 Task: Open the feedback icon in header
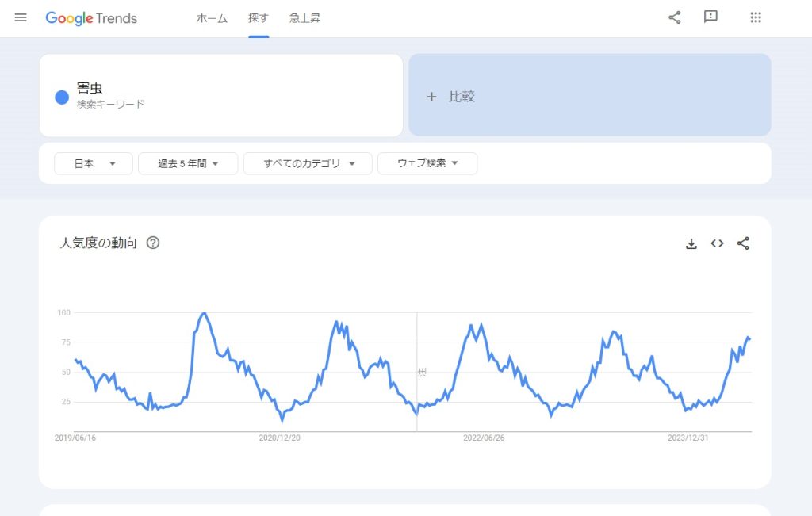[x=710, y=17]
